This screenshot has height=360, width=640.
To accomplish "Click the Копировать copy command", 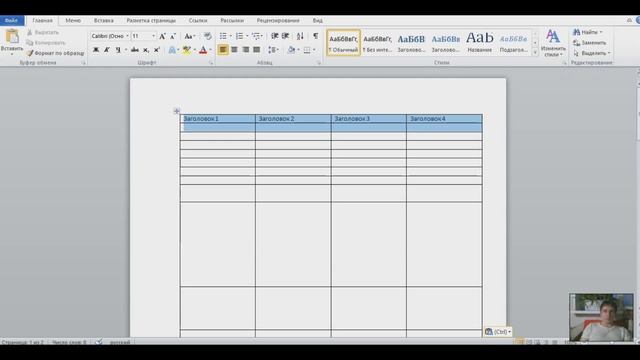I will click(46, 42).
